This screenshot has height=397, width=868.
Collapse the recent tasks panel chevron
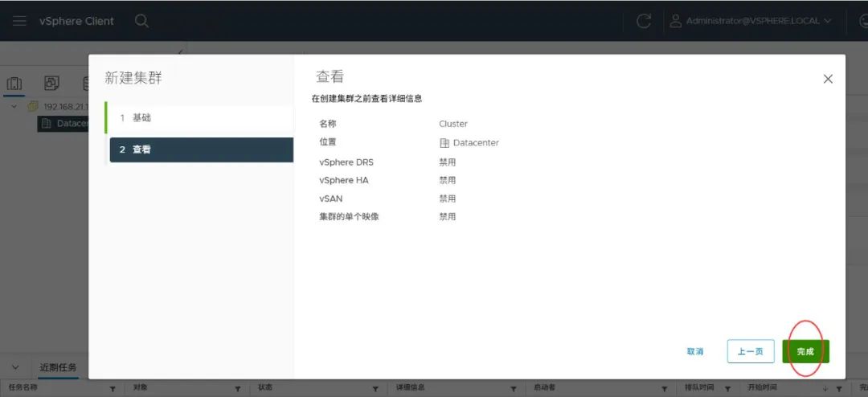pyautogui.click(x=15, y=367)
